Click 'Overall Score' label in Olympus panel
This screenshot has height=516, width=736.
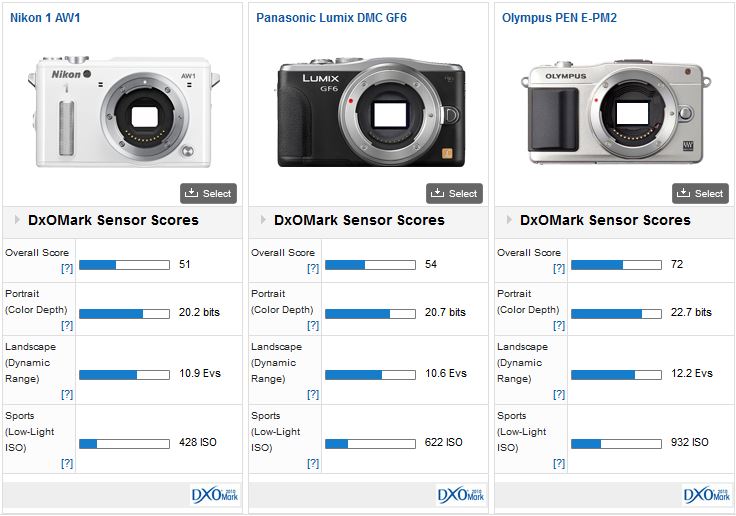(x=529, y=253)
